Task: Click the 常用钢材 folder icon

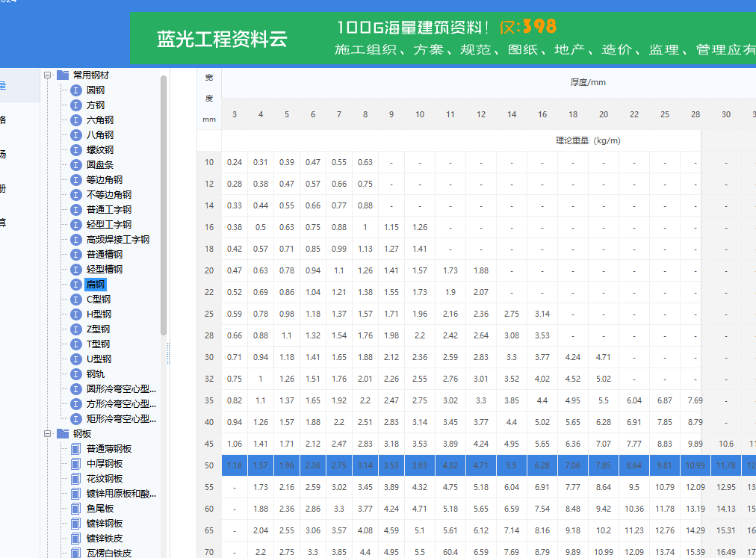Action: pos(63,75)
